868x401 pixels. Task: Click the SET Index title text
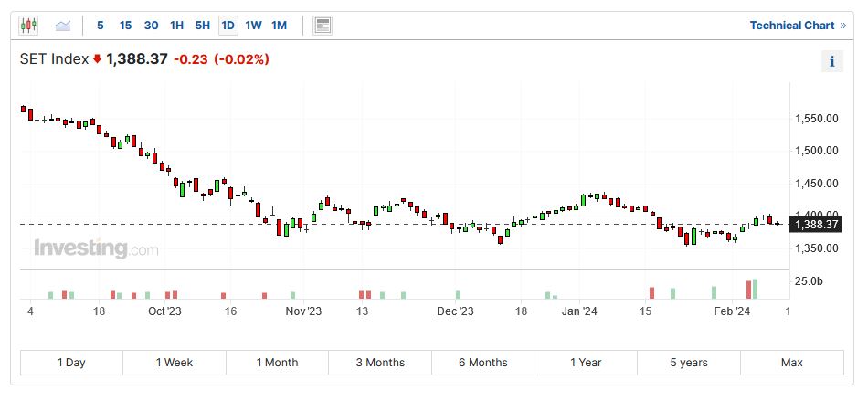coord(54,59)
